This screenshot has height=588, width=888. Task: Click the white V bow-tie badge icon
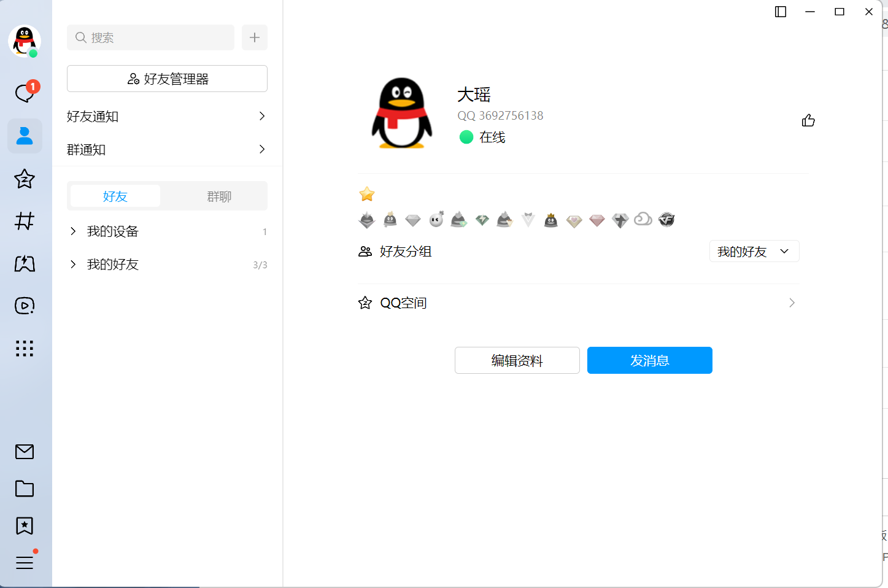[528, 220]
